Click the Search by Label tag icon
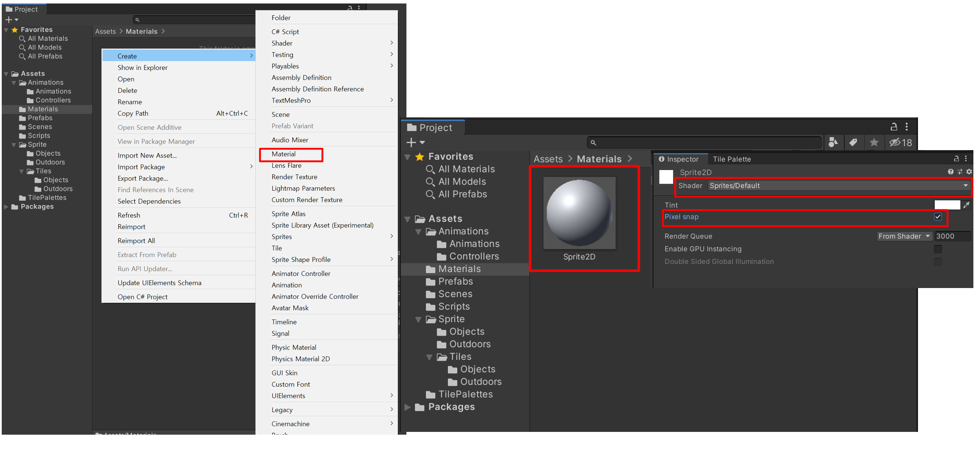This screenshot has width=980, height=450. pos(853,142)
